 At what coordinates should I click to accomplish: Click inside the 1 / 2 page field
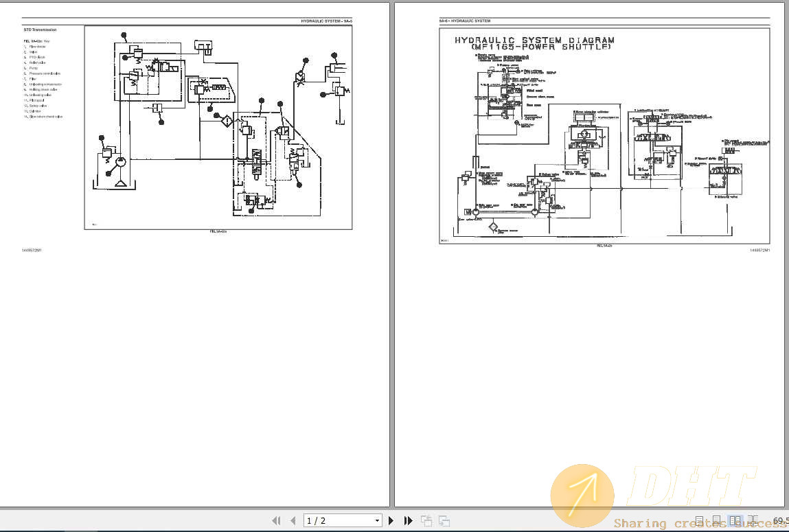click(x=336, y=520)
